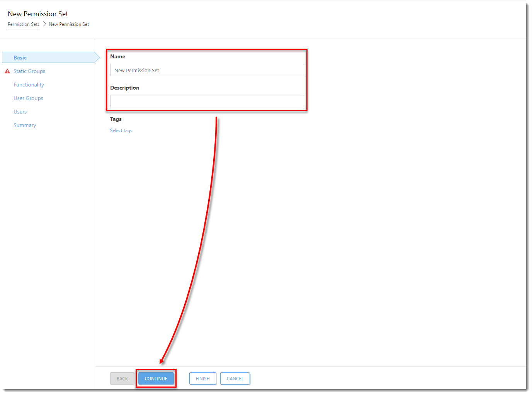Click the New Permission Set breadcrumb text
532x395 pixels.
(69, 24)
